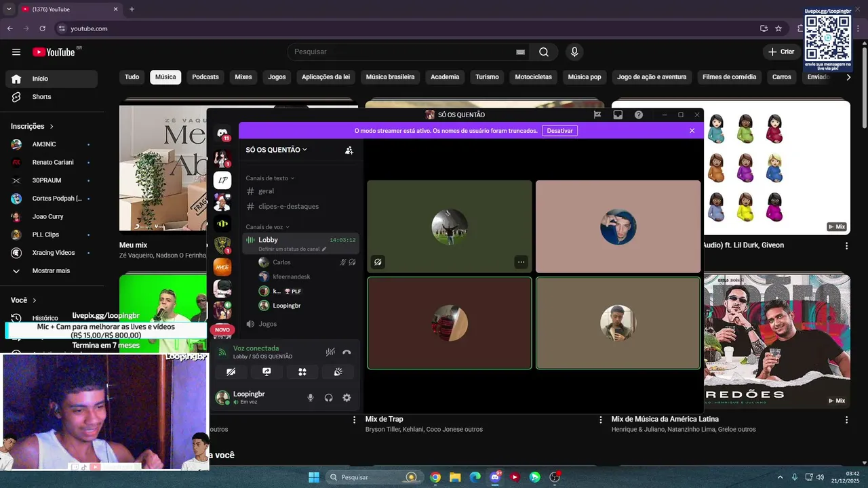Open Renato Cariani subscription channel

[52, 162]
